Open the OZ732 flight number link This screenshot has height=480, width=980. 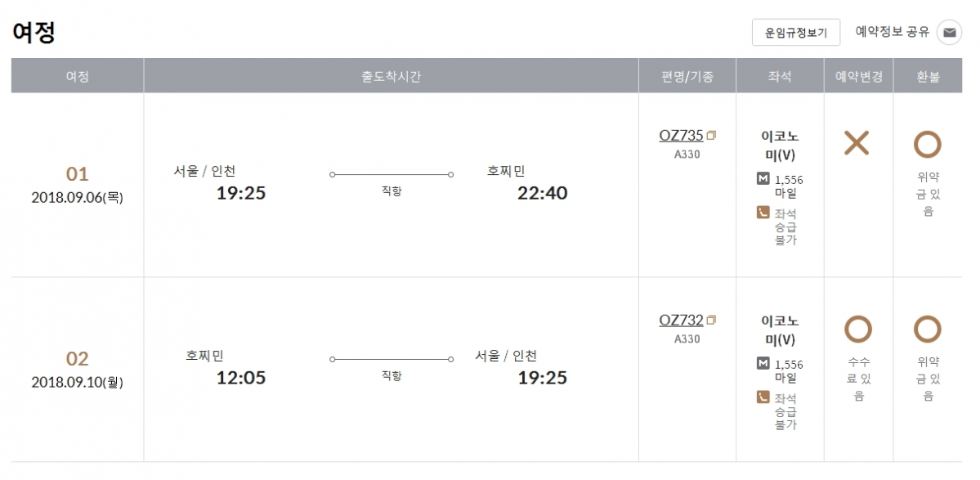coord(681,320)
